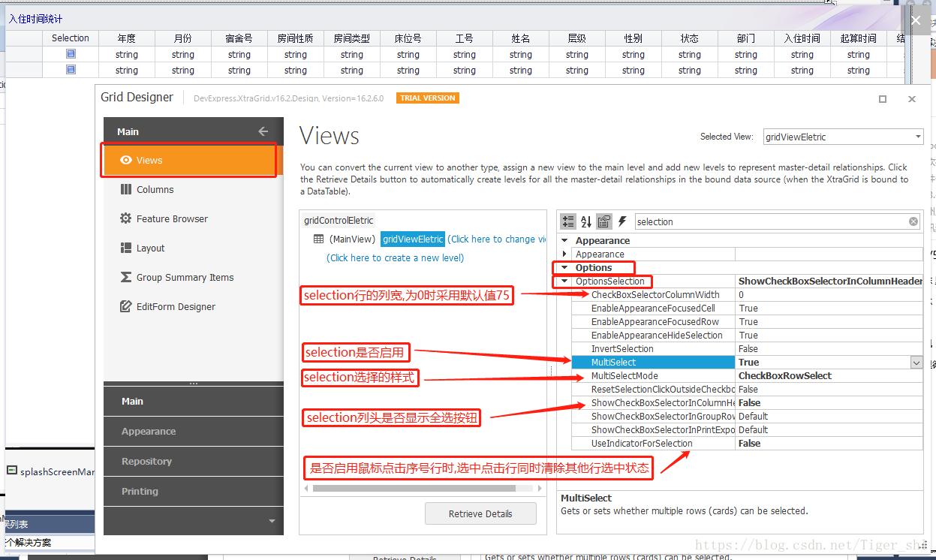Expand navigation overflow chevron at sidebar bottom

pyautogui.click(x=272, y=521)
